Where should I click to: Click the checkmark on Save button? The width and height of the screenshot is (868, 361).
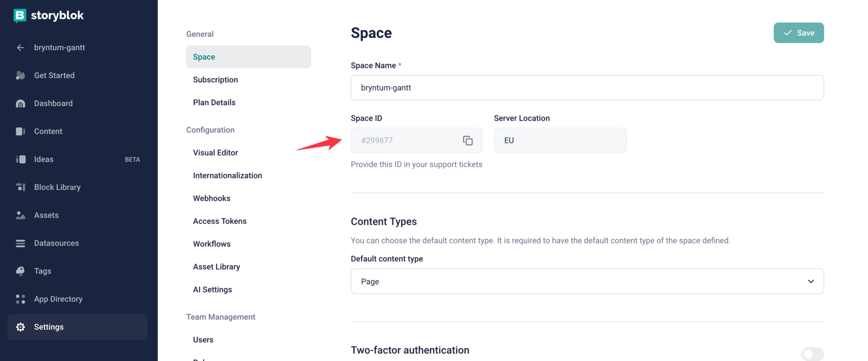coord(787,33)
